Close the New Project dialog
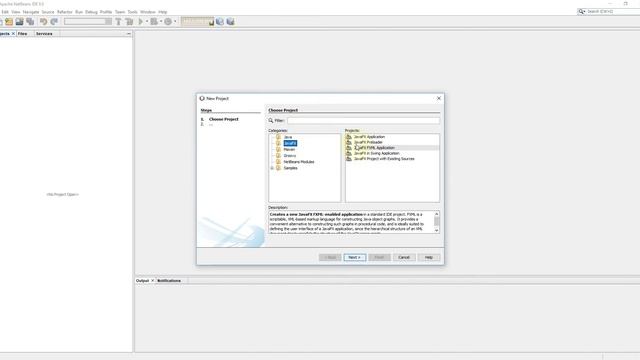 [439, 98]
